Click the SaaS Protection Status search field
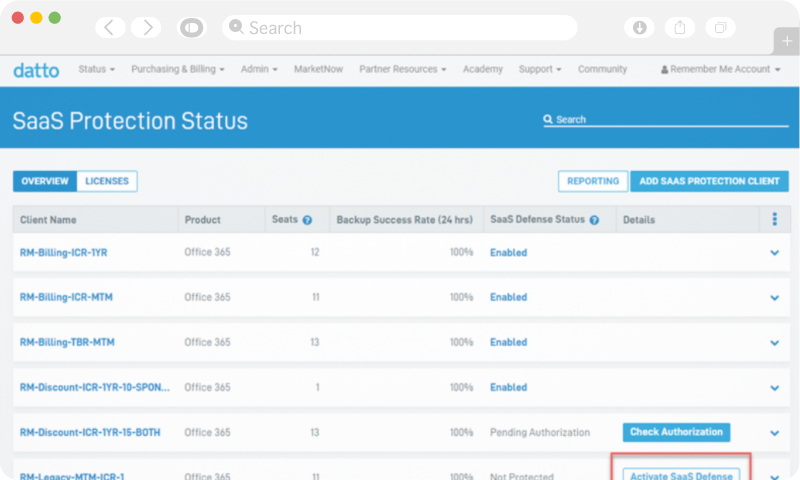The width and height of the screenshot is (800, 480). 666,119
